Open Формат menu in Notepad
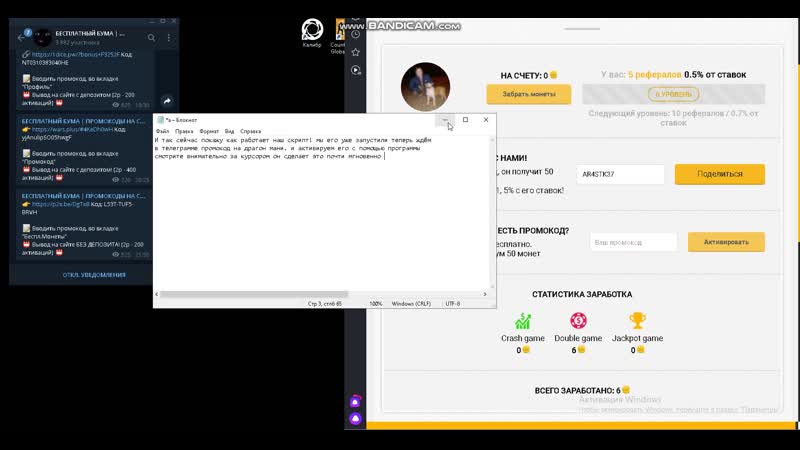Image resolution: width=800 pixels, height=450 pixels. 209,131
